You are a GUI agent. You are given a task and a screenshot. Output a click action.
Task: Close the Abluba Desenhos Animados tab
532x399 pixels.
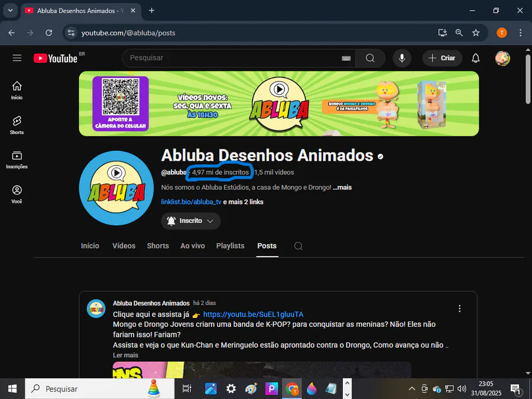click(x=133, y=11)
